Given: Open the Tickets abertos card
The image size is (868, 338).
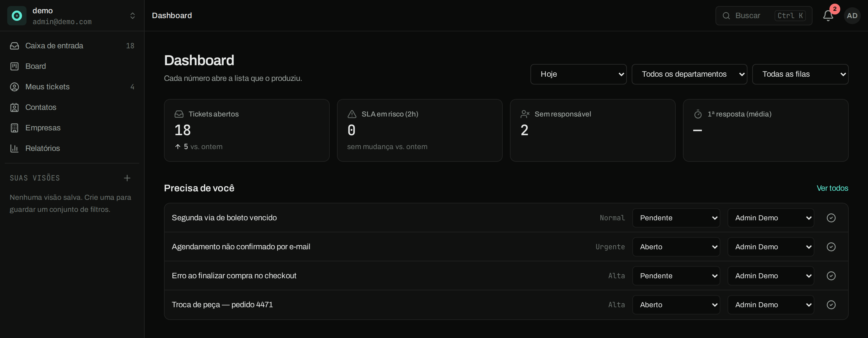Looking at the screenshot, I should pyautogui.click(x=247, y=130).
